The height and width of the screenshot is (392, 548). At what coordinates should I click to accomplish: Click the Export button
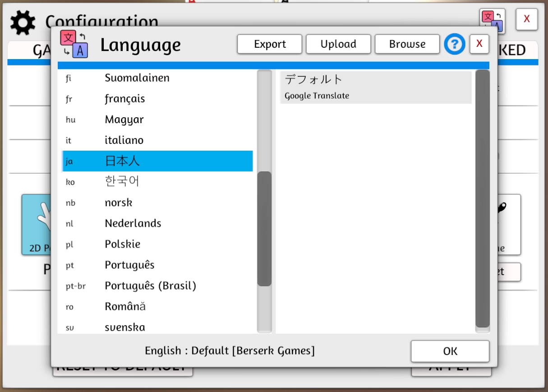tap(270, 44)
